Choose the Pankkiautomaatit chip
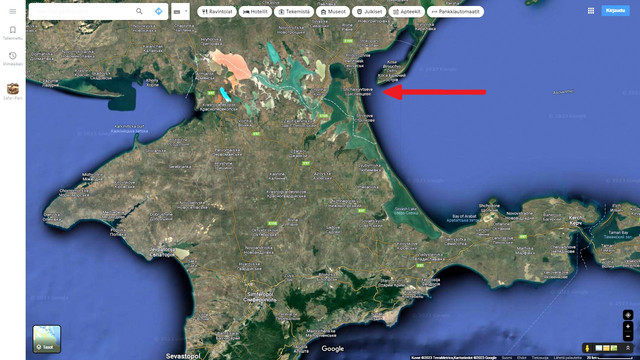The width and height of the screenshot is (640, 360). pyautogui.click(x=456, y=12)
